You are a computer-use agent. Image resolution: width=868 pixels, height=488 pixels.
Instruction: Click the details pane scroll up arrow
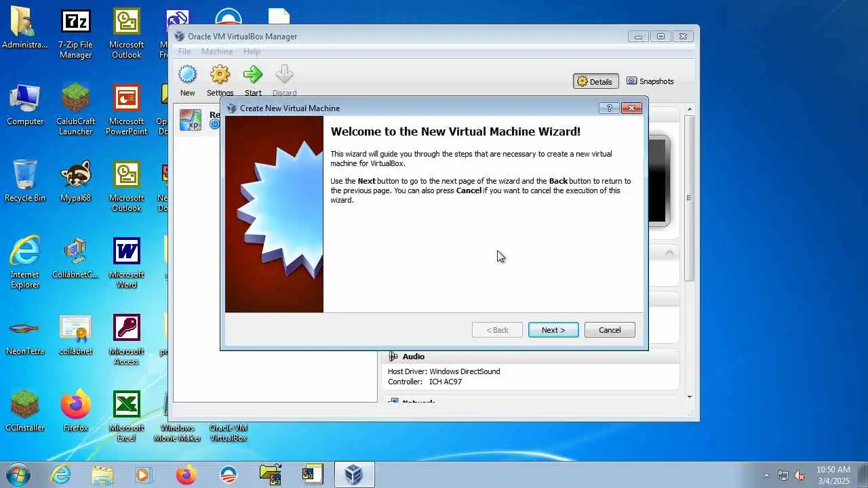click(x=690, y=109)
